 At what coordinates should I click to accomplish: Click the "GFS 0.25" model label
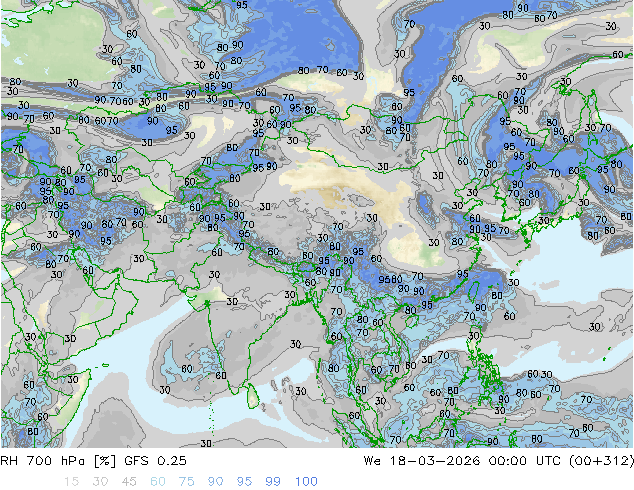click(155, 461)
